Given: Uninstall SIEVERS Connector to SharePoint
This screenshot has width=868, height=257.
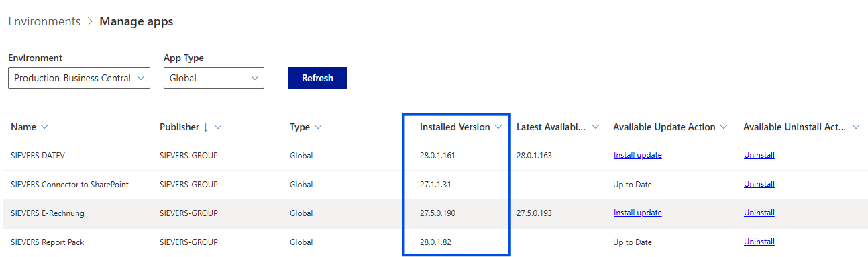Looking at the screenshot, I should coord(759,184).
